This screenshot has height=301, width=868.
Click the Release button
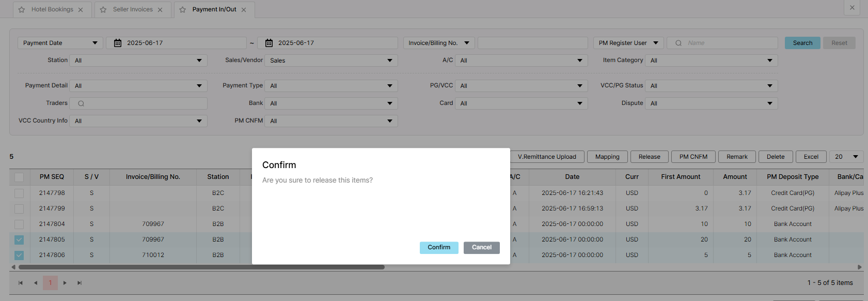point(650,157)
